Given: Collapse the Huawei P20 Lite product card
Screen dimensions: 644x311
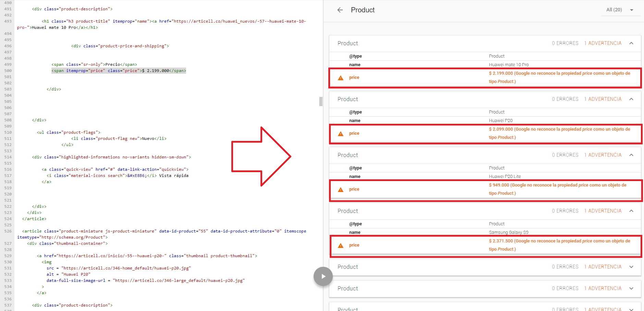Looking at the screenshot, I should 631,155.
